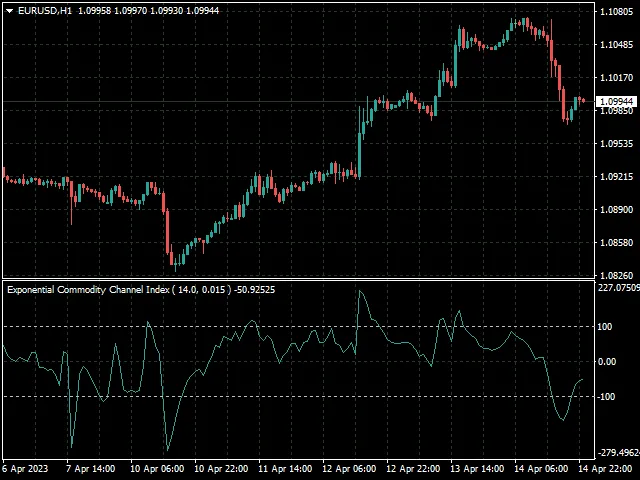Click the 100 level label on indicator scale
The width and height of the screenshot is (640, 480).
coord(605,327)
